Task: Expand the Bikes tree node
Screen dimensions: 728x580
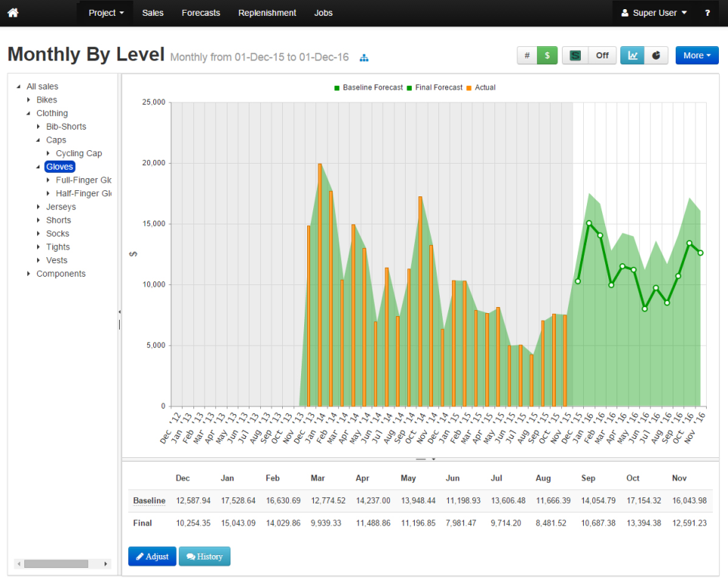Action: click(29, 100)
